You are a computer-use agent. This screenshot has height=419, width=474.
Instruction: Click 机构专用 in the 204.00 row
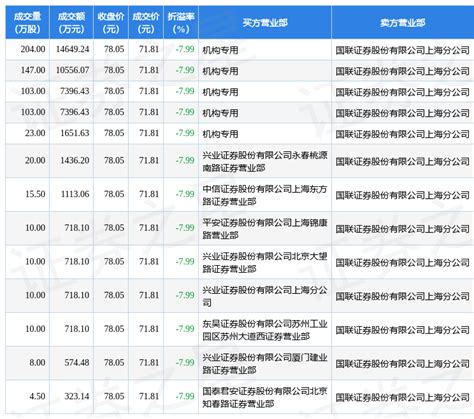(x=220, y=50)
